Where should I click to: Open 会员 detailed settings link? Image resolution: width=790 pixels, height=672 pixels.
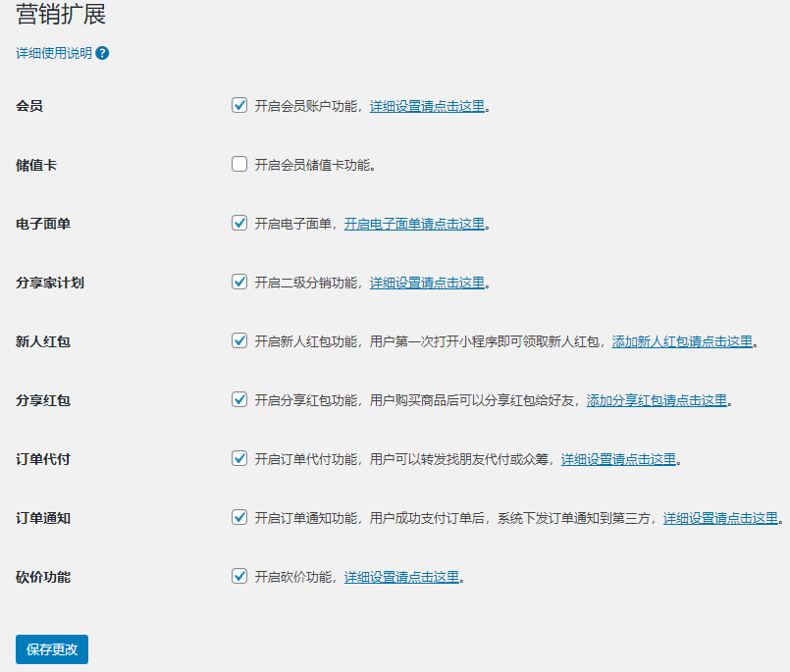427,106
